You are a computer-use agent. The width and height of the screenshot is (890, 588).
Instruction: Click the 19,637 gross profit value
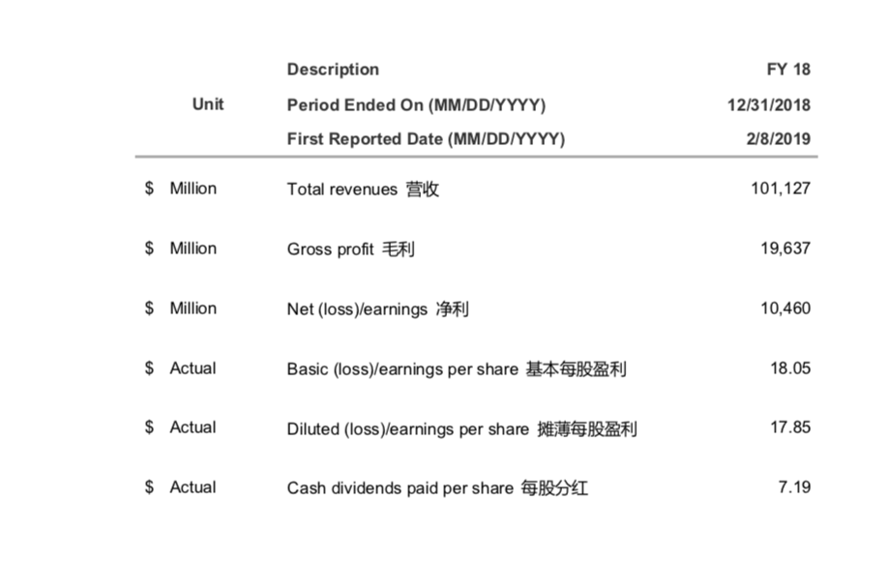pos(785,249)
